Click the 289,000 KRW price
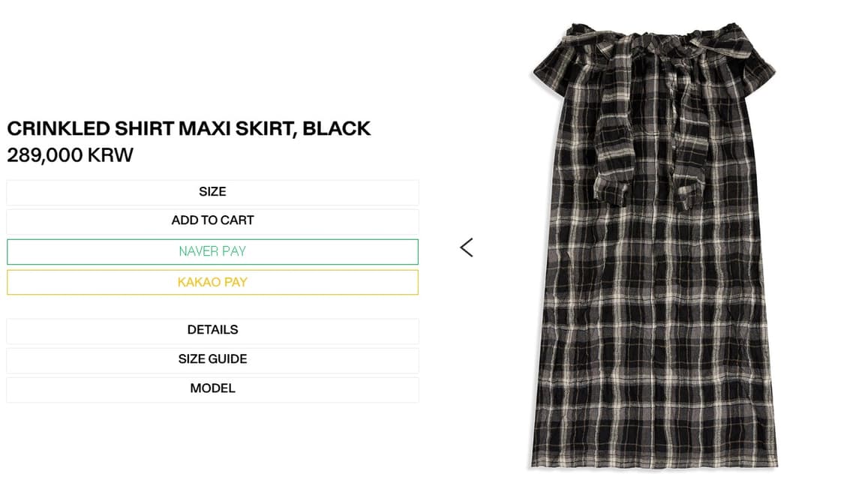Viewport: 844px width, 504px height. [70, 155]
